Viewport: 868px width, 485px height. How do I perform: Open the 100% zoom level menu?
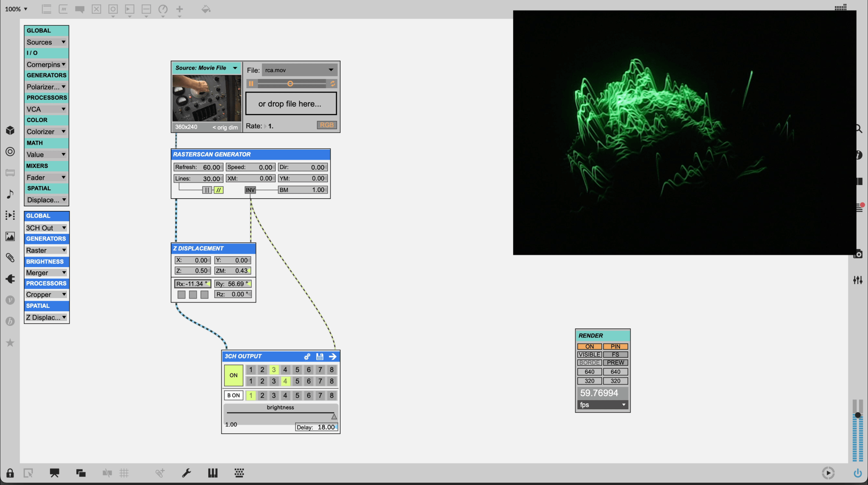[x=17, y=9]
